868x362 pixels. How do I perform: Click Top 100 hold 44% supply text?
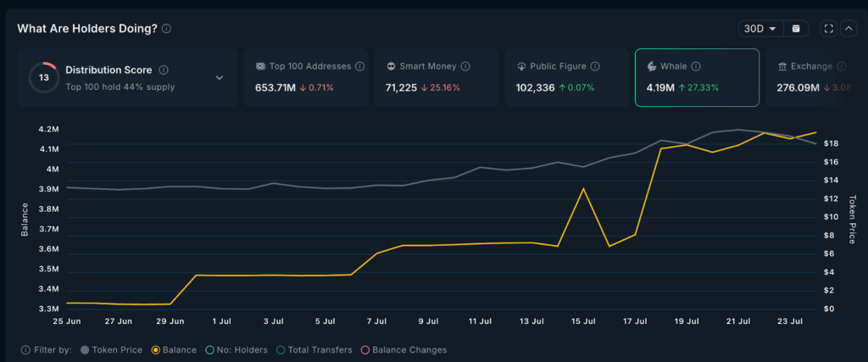pos(120,87)
